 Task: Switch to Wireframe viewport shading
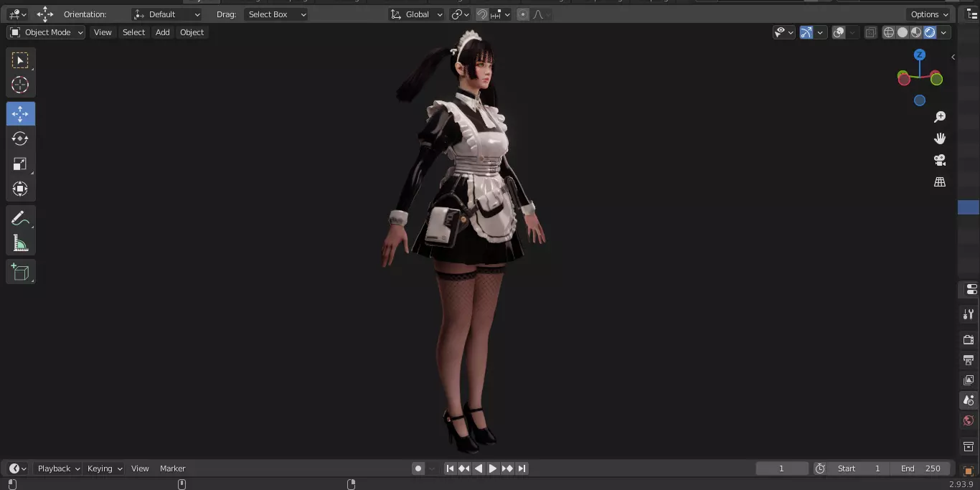pos(889,32)
